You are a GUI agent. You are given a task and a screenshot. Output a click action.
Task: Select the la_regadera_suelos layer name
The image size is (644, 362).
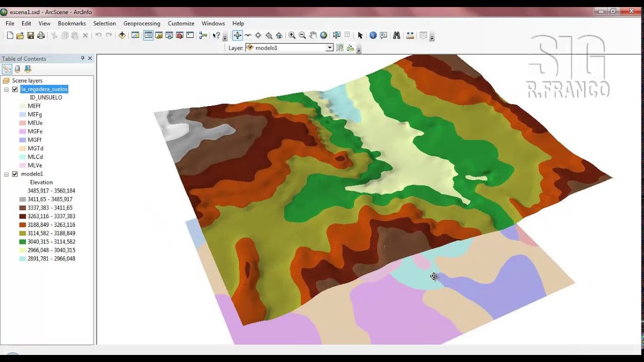coord(44,89)
